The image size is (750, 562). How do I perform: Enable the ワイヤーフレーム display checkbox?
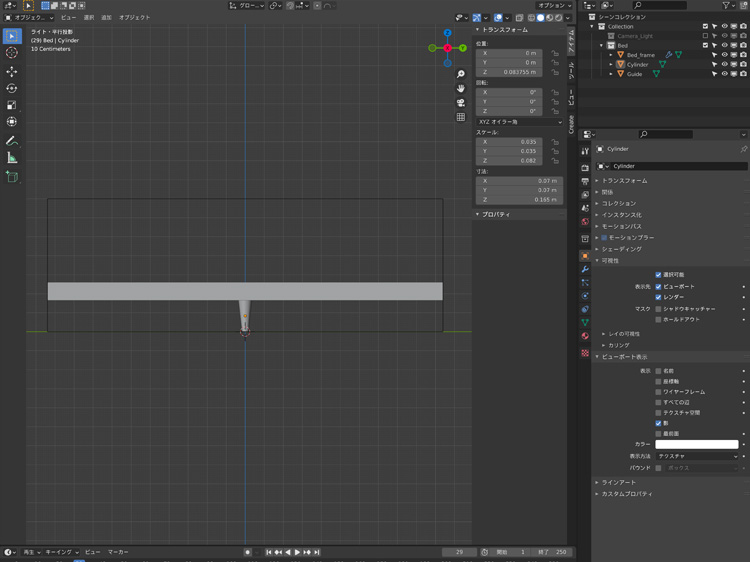[658, 392]
